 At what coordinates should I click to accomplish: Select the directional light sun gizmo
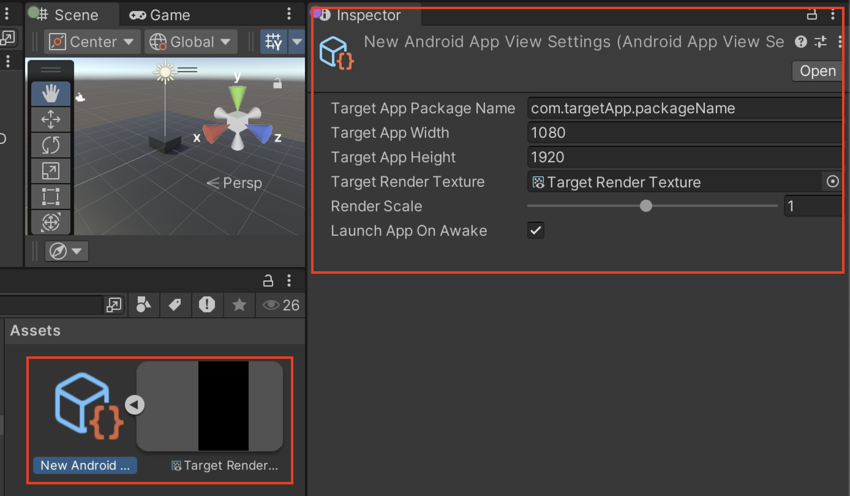click(165, 72)
